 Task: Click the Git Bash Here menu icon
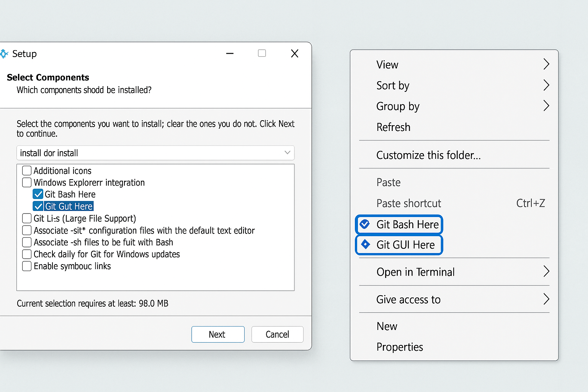tap(365, 224)
